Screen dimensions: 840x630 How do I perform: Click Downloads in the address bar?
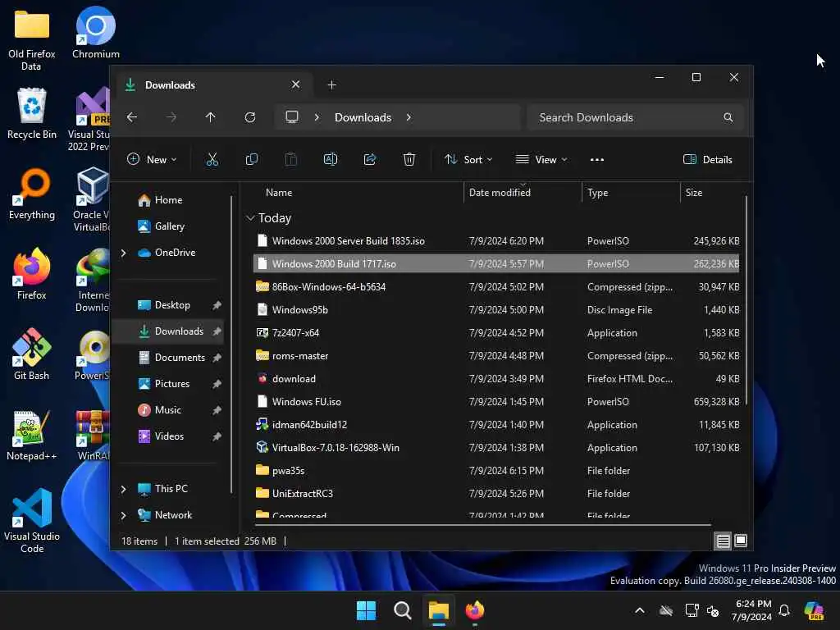[x=363, y=117]
